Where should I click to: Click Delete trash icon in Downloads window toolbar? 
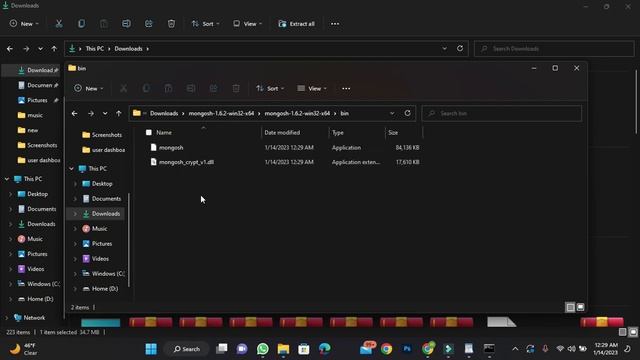tap(171, 24)
